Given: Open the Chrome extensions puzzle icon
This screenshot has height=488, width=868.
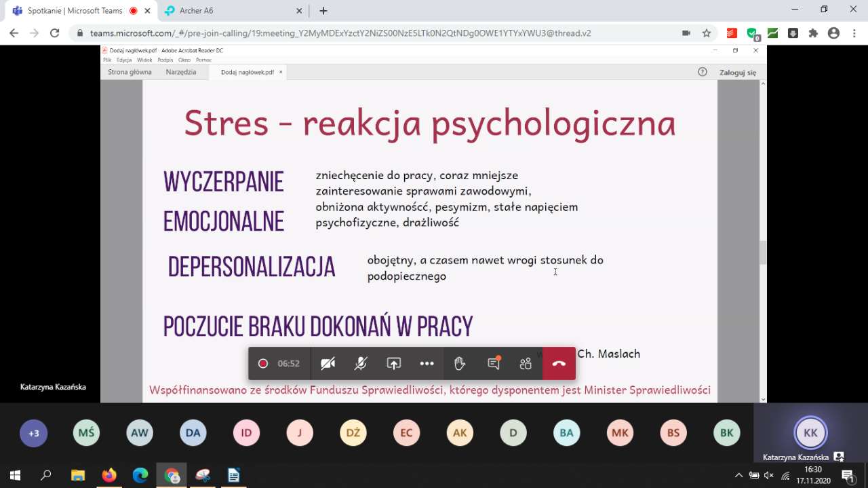Looking at the screenshot, I should 813,33.
